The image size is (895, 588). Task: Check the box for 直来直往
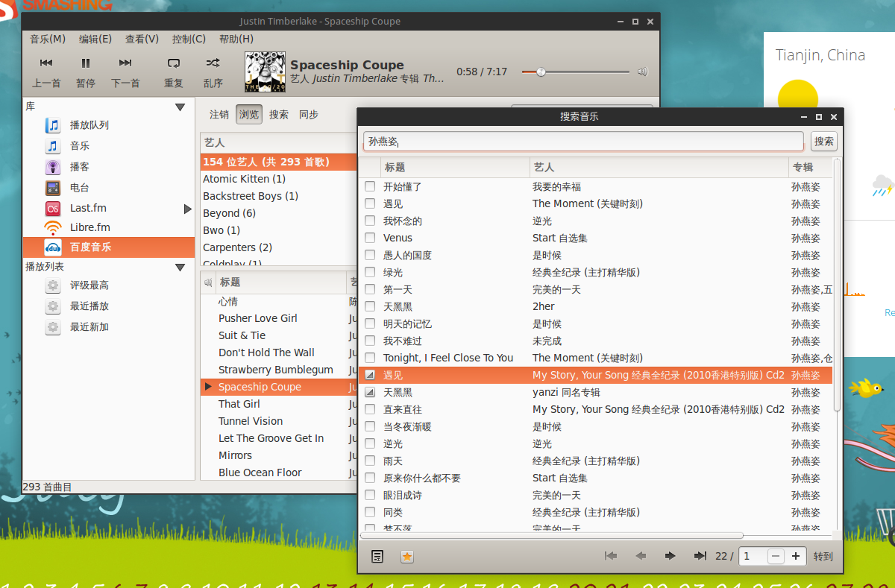click(370, 409)
